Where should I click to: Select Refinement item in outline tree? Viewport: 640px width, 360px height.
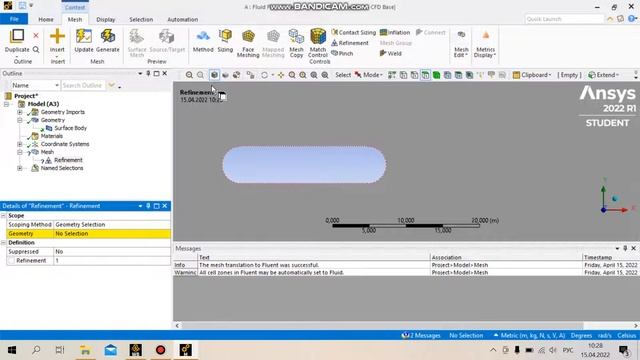(68, 160)
